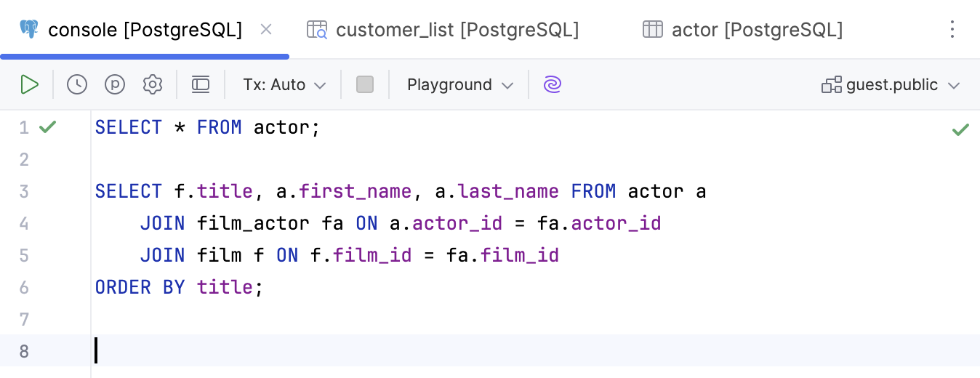The image size is (980, 378).
Task: Click the view parameters icon
Action: [115, 85]
